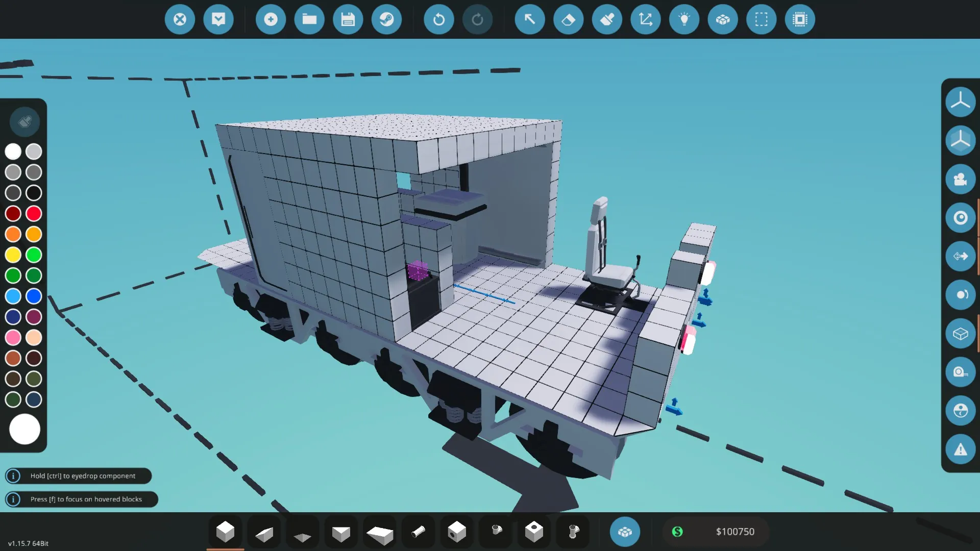Click the new vehicle plus button
The image size is (980, 551).
[271, 19]
